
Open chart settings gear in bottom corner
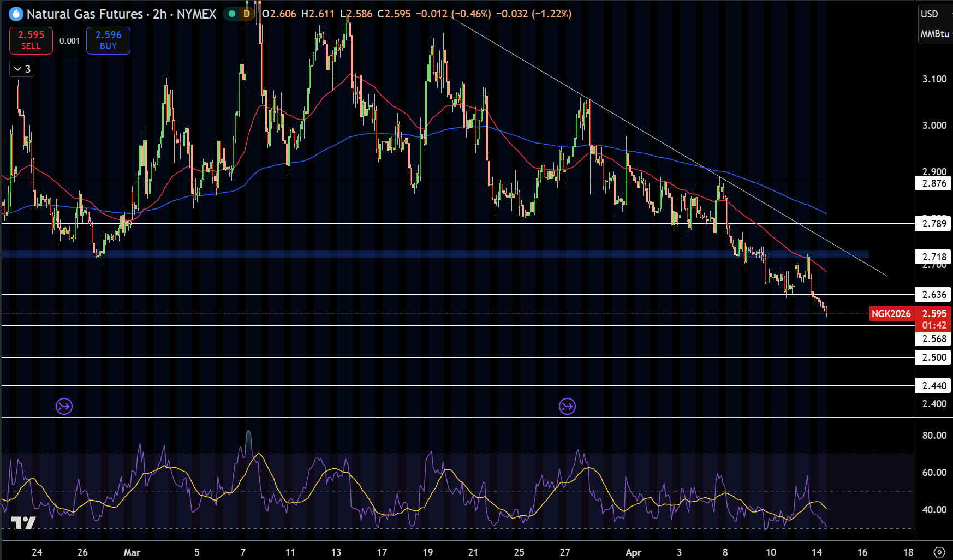[939, 552]
